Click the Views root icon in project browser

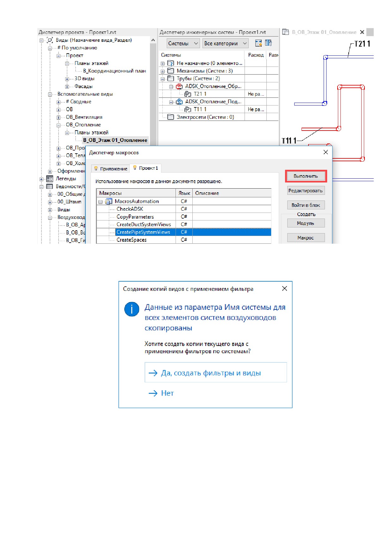click(50, 40)
